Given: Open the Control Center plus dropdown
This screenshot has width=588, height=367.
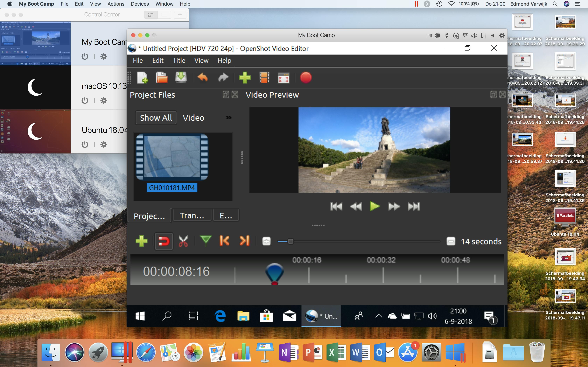Looking at the screenshot, I should point(180,15).
